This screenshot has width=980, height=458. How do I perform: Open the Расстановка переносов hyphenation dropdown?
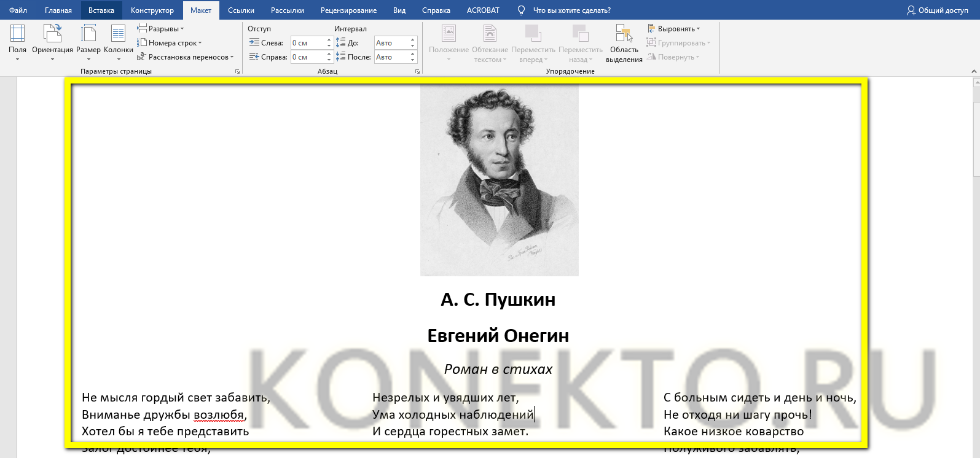pos(186,57)
